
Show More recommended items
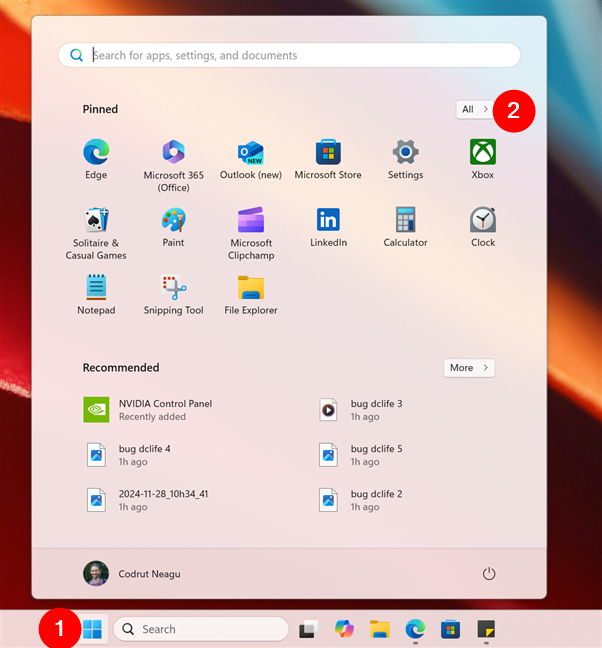click(x=469, y=368)
